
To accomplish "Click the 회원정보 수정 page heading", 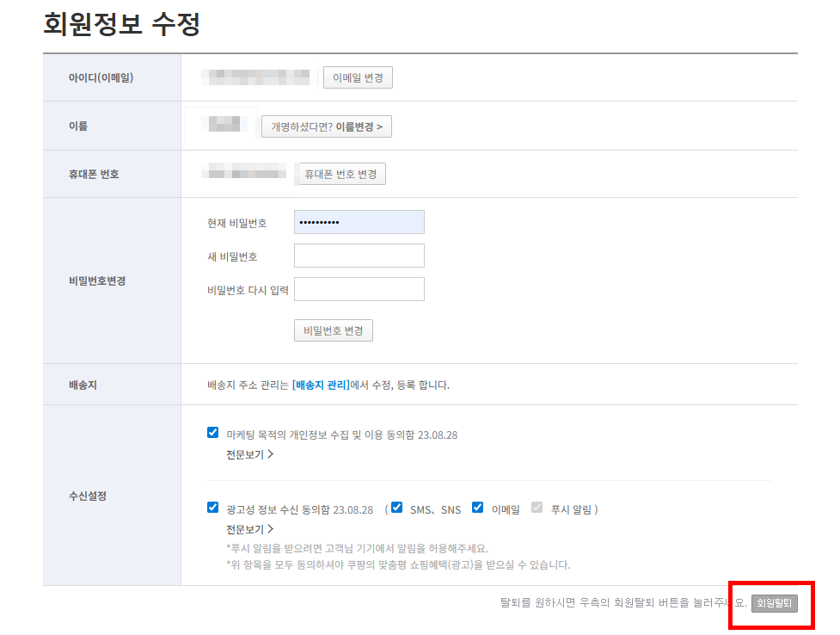I will (x=121, y=24).
